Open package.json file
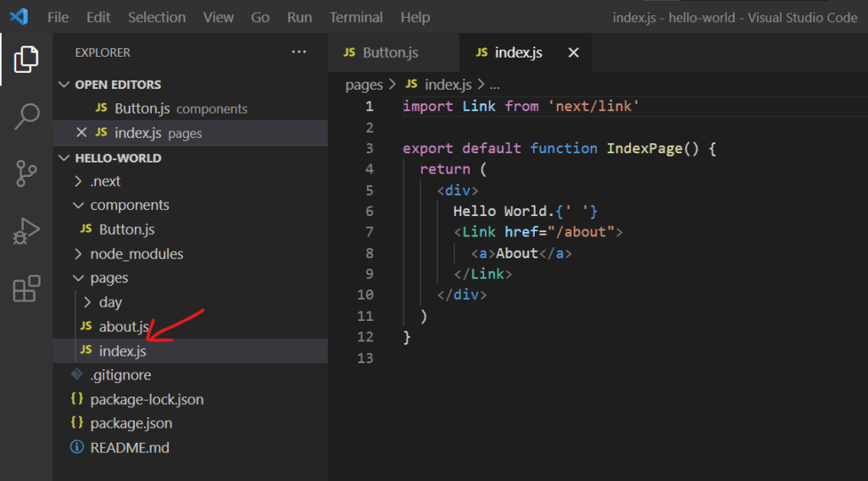The width and height of the screenshot is (868, 481). [x=191, y=423]
